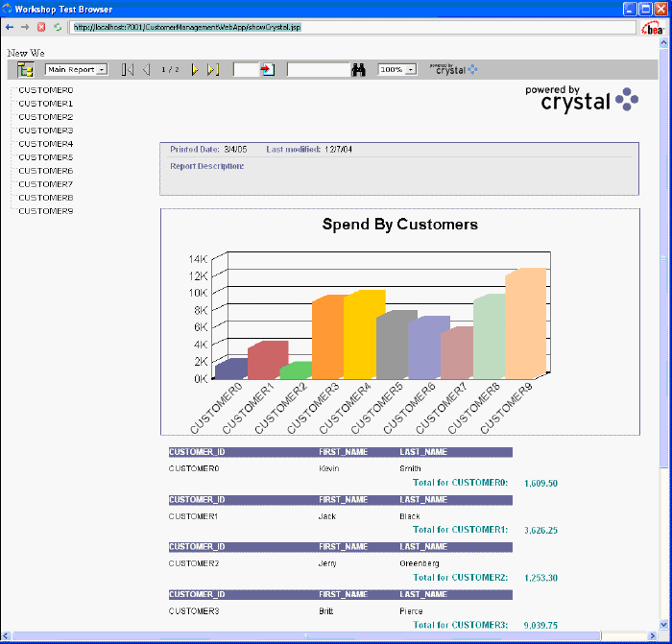Select CUSTOMER7 in the group tree
Screen dimensions: 672x644
coord(46,184)
